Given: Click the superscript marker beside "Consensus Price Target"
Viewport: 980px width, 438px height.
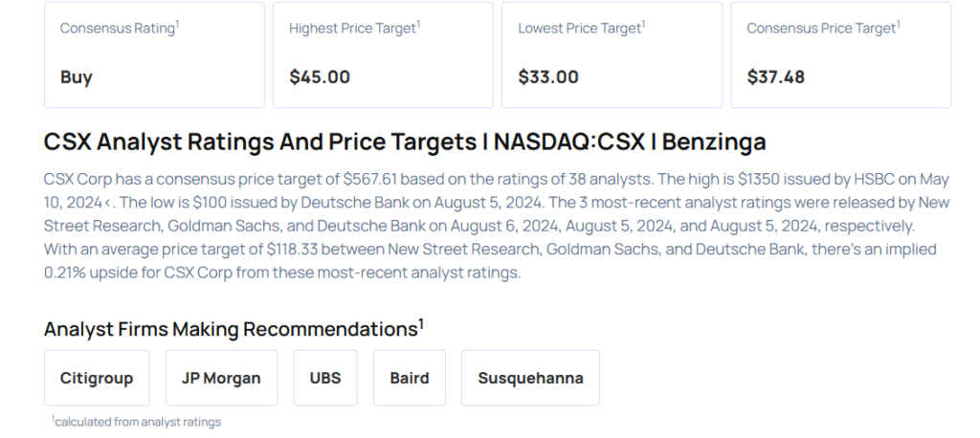Looking at the screenshot, I should (898, 24).
